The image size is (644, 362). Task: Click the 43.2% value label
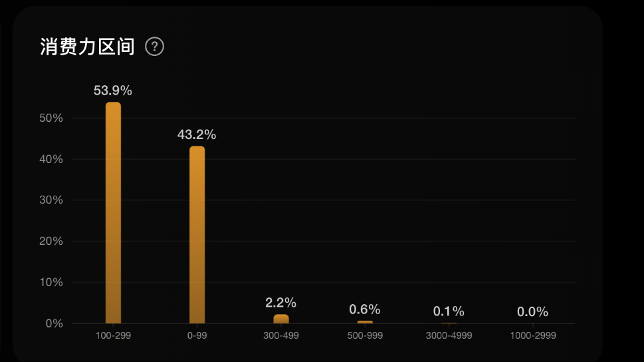(197, 134)
